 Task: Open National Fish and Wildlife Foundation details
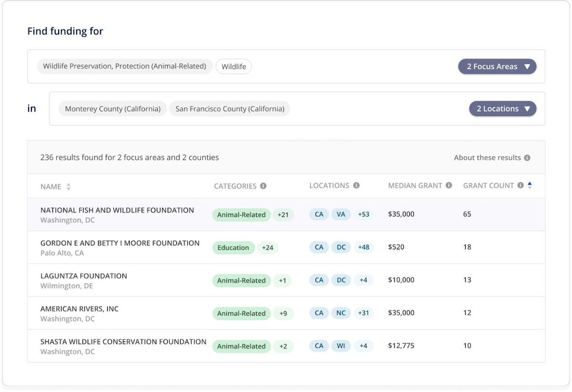[117, 210]
